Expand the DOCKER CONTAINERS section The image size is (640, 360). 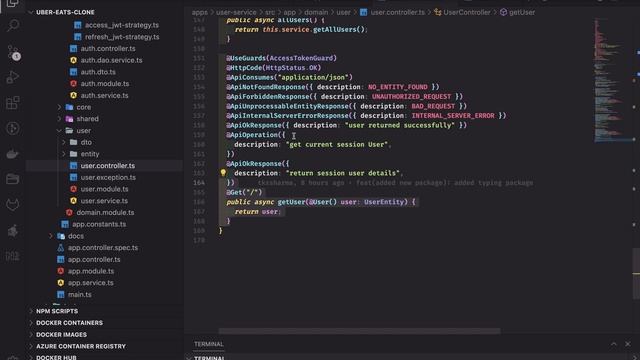tap(69, 322)
